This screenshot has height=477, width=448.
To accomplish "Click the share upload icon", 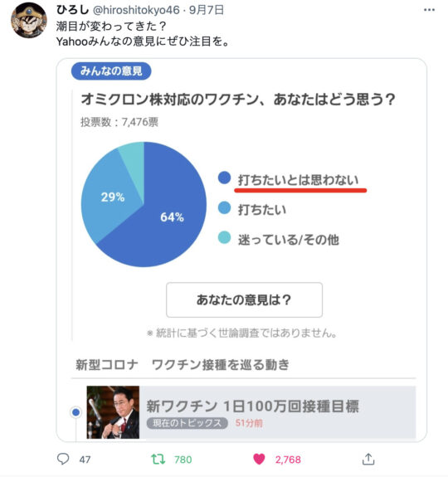I will pyautogui.click(x=368, y=459).
